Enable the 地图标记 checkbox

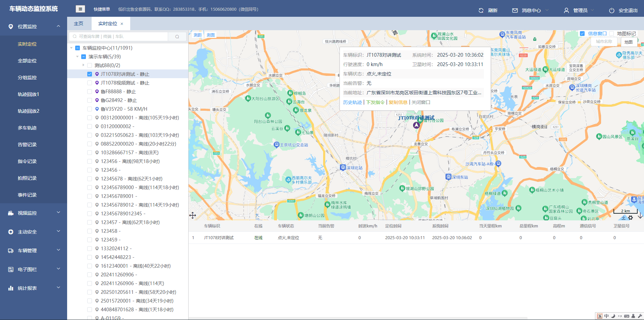click(x=611, y=34)
